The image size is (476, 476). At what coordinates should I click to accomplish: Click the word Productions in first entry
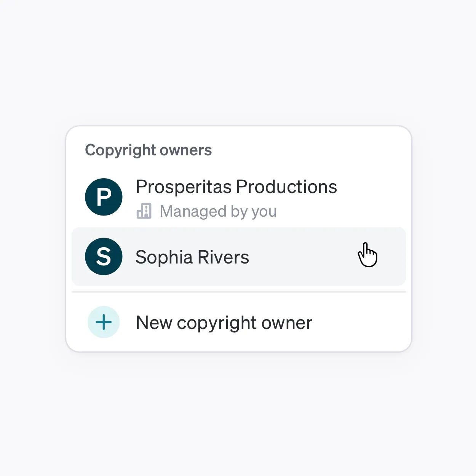point(286,187)
